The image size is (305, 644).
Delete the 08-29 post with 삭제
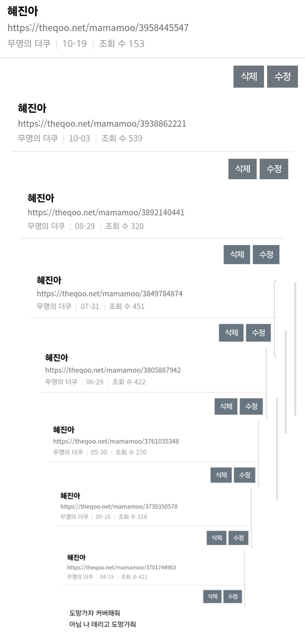pos(237,254)
